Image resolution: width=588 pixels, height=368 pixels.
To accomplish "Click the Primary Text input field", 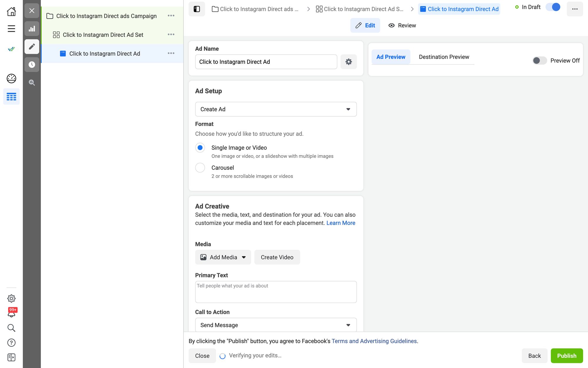I will [275, 292].
